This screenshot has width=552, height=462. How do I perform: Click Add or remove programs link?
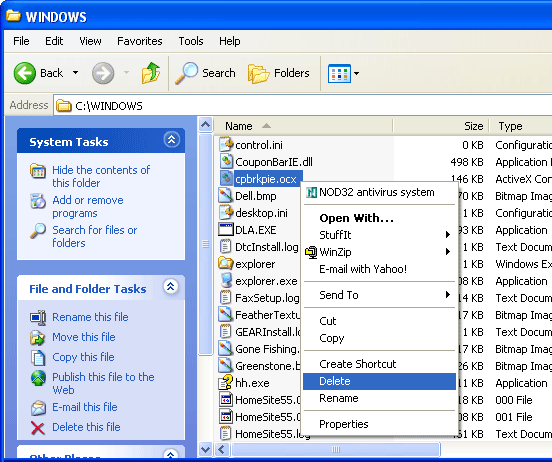(x=88, y=207)
